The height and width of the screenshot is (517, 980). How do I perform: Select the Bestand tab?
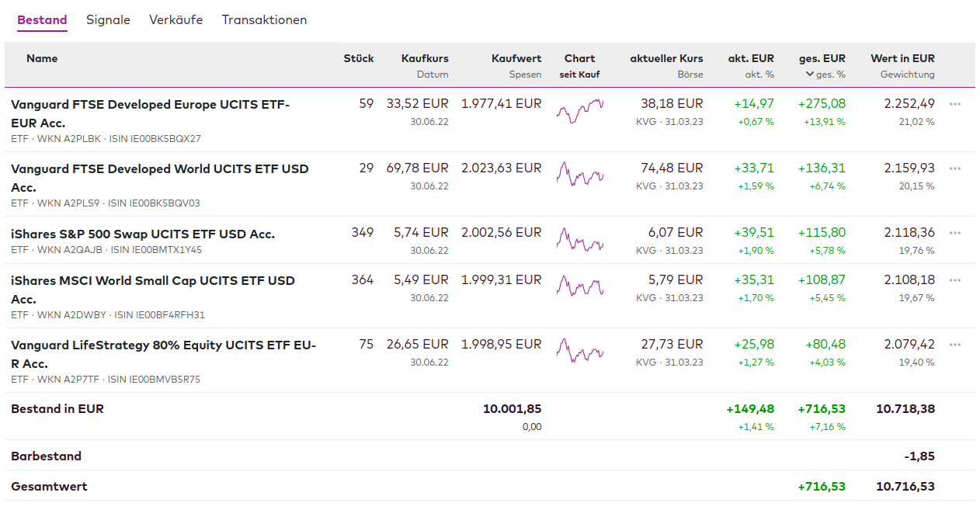[42, 20]
